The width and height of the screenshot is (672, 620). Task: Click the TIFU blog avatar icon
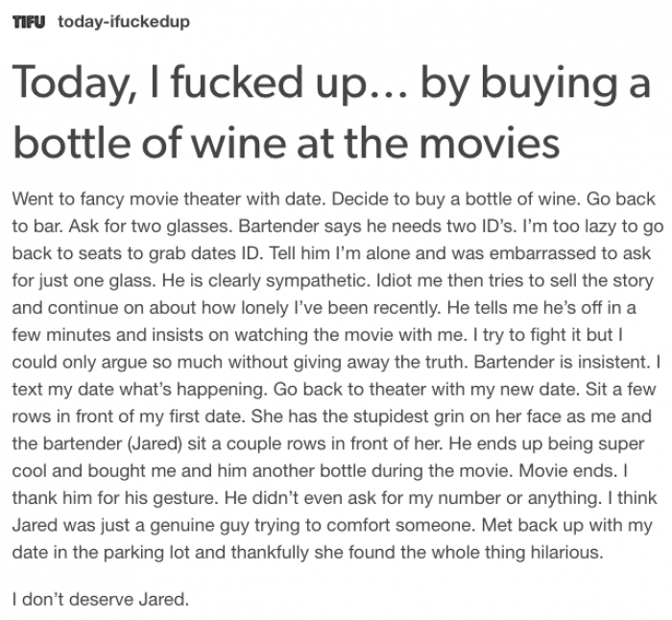coord(29,21)
